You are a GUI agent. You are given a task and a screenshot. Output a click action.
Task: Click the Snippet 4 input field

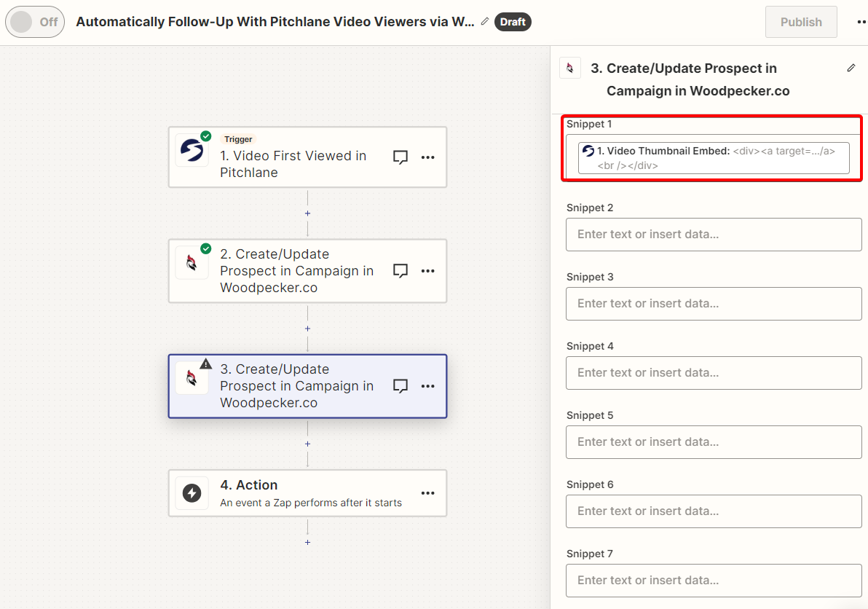tap(714, 372)
